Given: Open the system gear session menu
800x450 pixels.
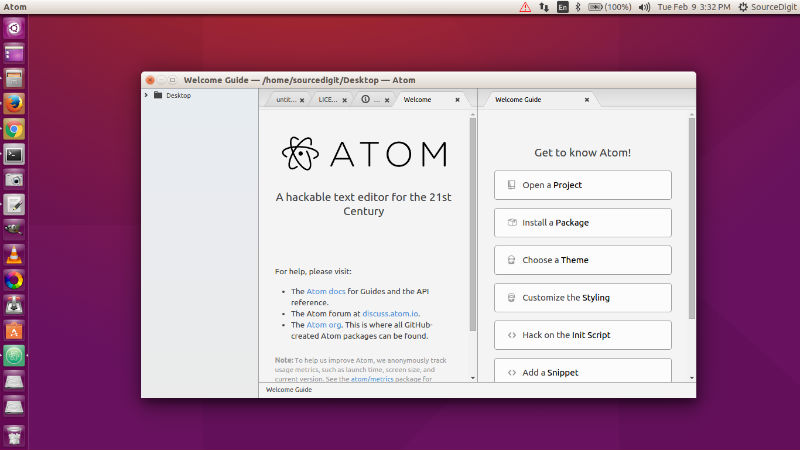Looking at the screenshot, I should (x=743, y=7).
